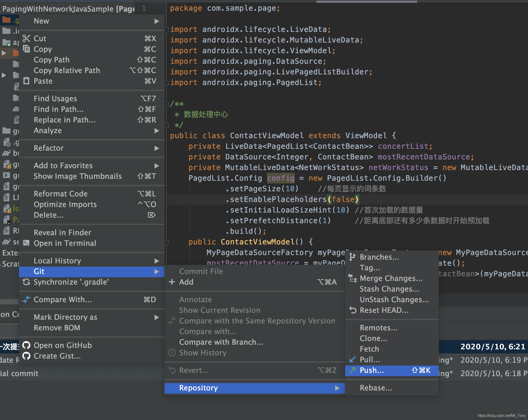This screenshot has width=528, height=420.
Task: Click the config variable in editor
Action: [x=281, y=178]
